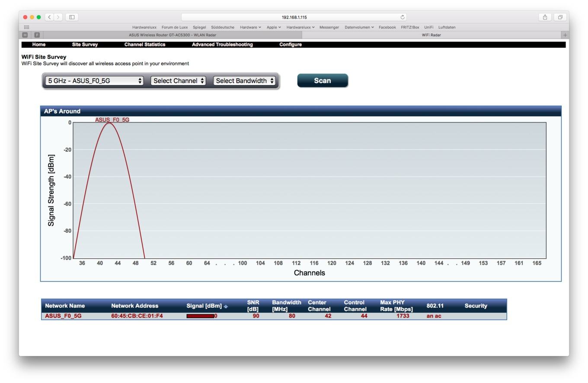Open the FRITZ!Box bookmark
The image size is (588, 383).
coord(410,27)
